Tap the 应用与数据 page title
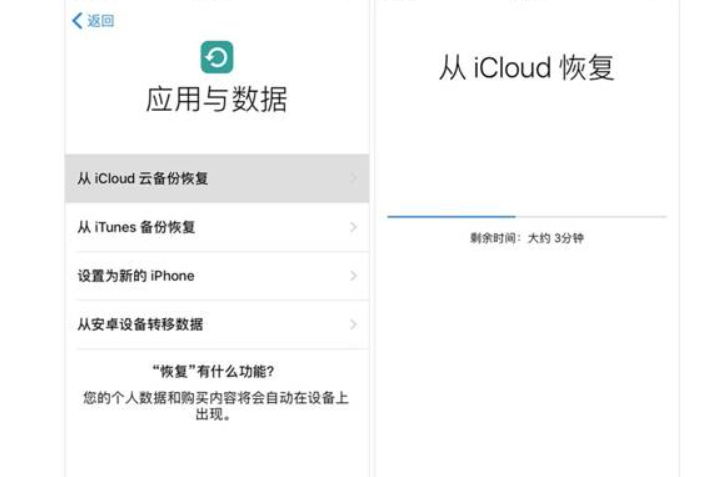Screen dimensions: 705x477 point(216,99)
